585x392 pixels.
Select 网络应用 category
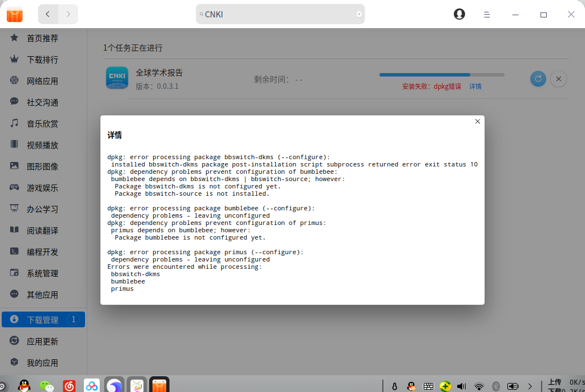click(43, 81)
